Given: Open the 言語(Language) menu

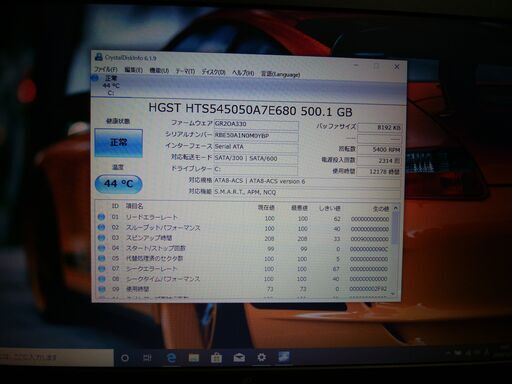Looking at the screenshot, I should pos(280,74).
